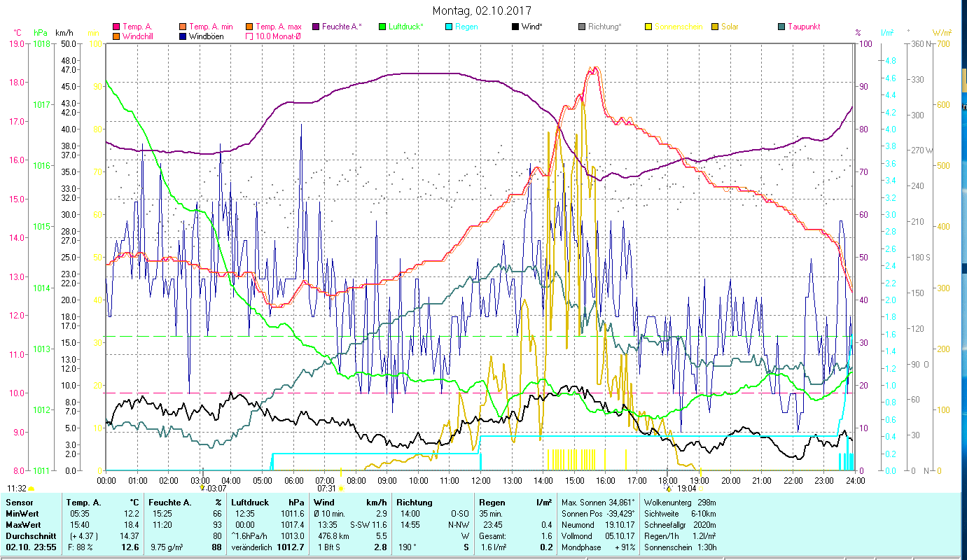The height and width of the screenshot is (560, 967).
Task: Click the dark blue Windböen legend square
Action: (x=183, y=36)
